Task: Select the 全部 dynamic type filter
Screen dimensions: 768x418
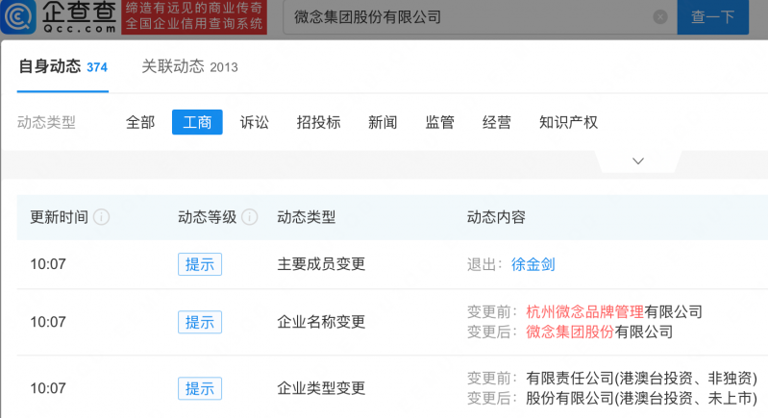Action: point(140,122)
